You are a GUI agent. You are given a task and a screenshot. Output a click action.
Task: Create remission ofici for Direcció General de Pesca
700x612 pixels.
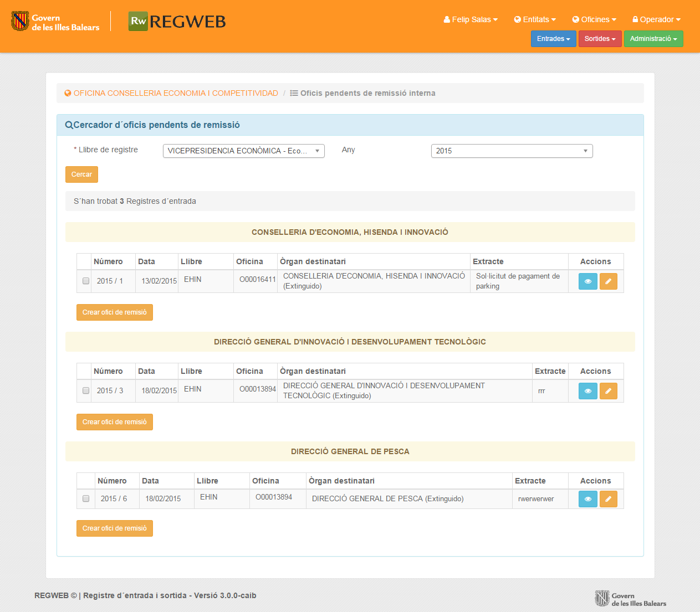tap(114, 528)
